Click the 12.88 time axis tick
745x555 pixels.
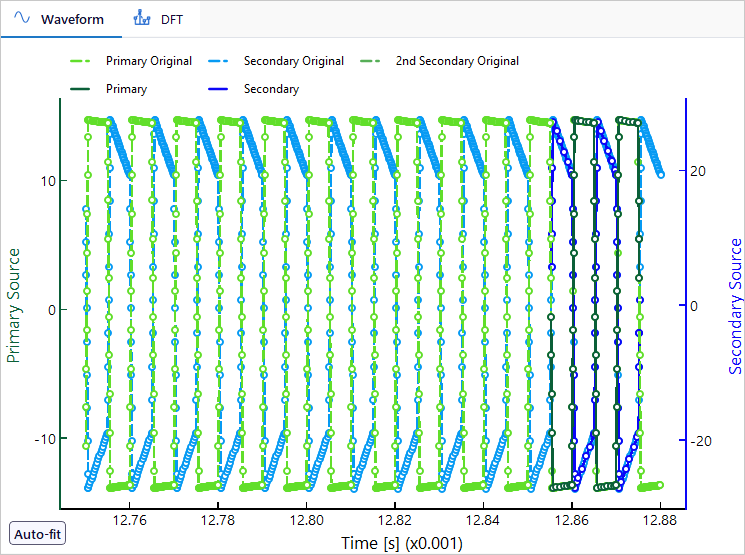(x=660, y=520)
